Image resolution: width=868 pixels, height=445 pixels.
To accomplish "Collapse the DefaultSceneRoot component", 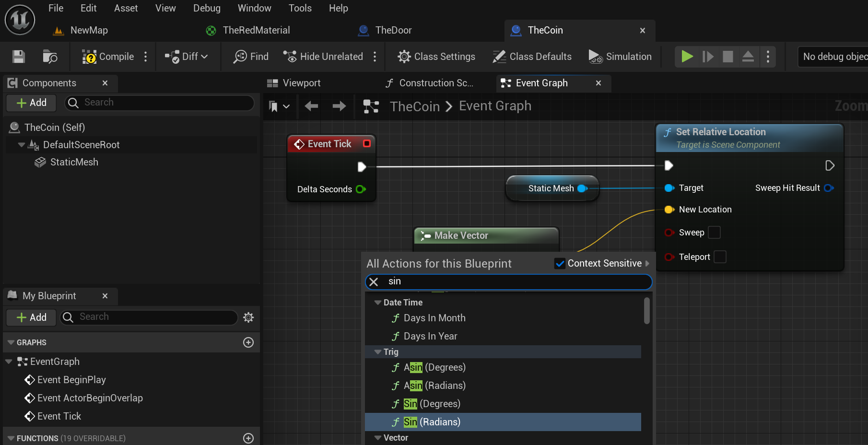I will tap(22, 145).
